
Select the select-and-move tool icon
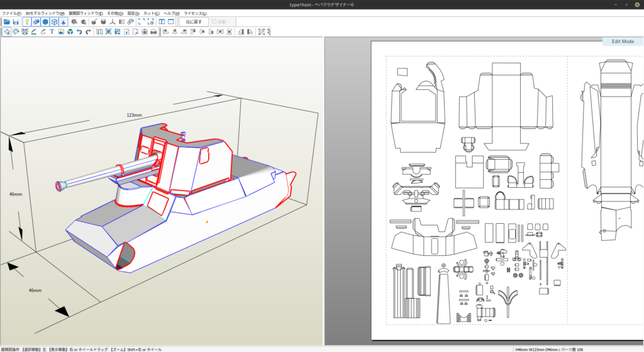click(6, 32)
